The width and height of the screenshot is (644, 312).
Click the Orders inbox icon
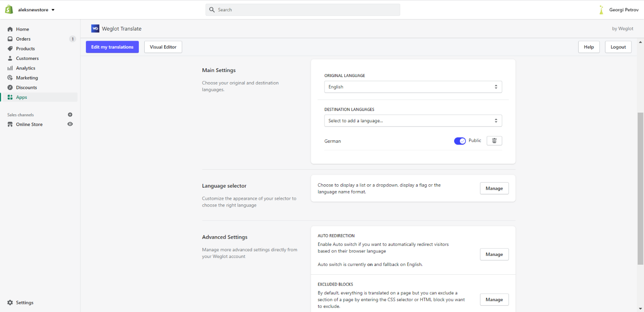click(10, 39)
